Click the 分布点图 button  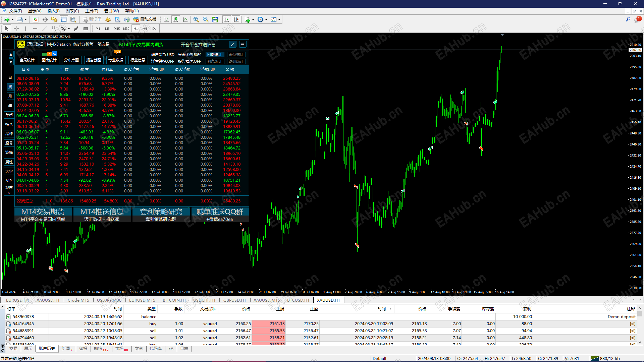(71, 60)
